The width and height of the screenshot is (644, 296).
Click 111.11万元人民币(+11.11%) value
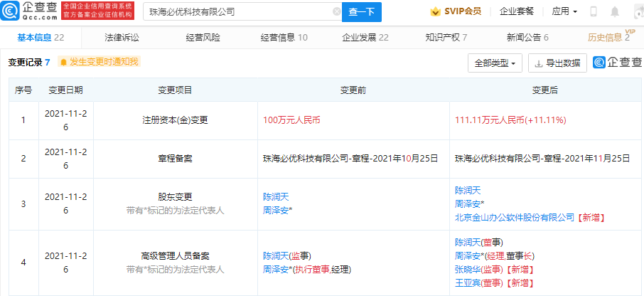click(x=510, y=120)
